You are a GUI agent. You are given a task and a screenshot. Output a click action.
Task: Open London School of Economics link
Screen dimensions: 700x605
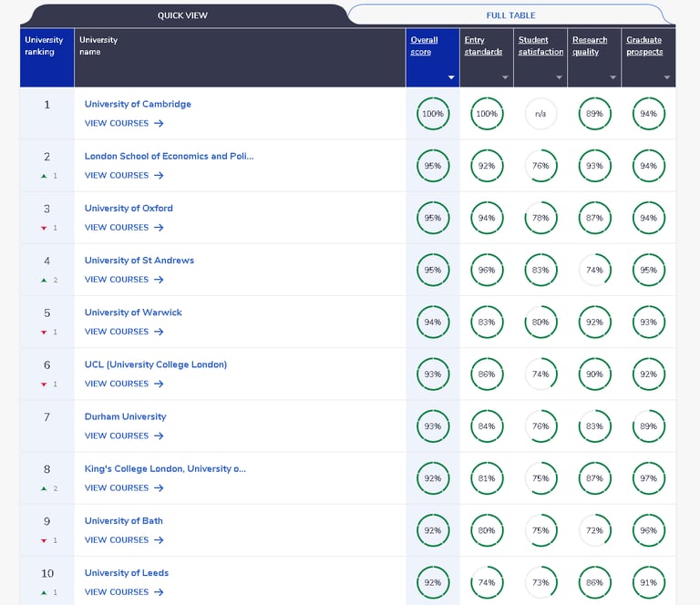coord(170,156)
